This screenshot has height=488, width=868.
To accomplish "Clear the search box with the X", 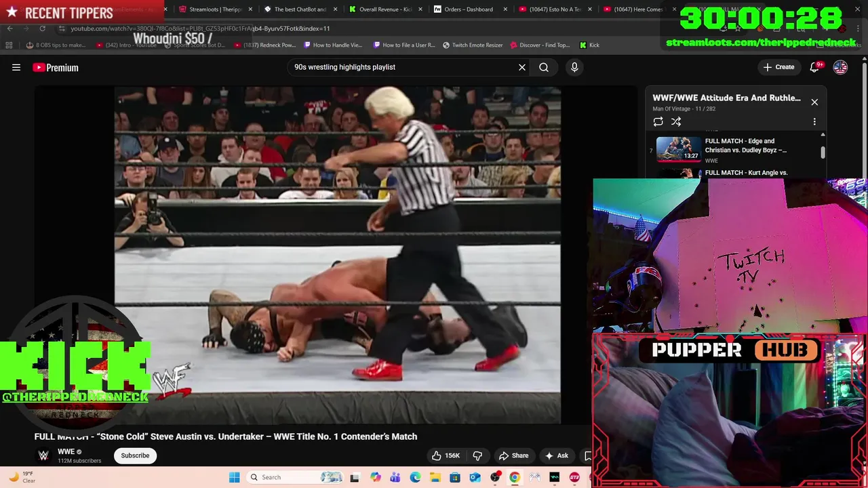I will 522,67.
